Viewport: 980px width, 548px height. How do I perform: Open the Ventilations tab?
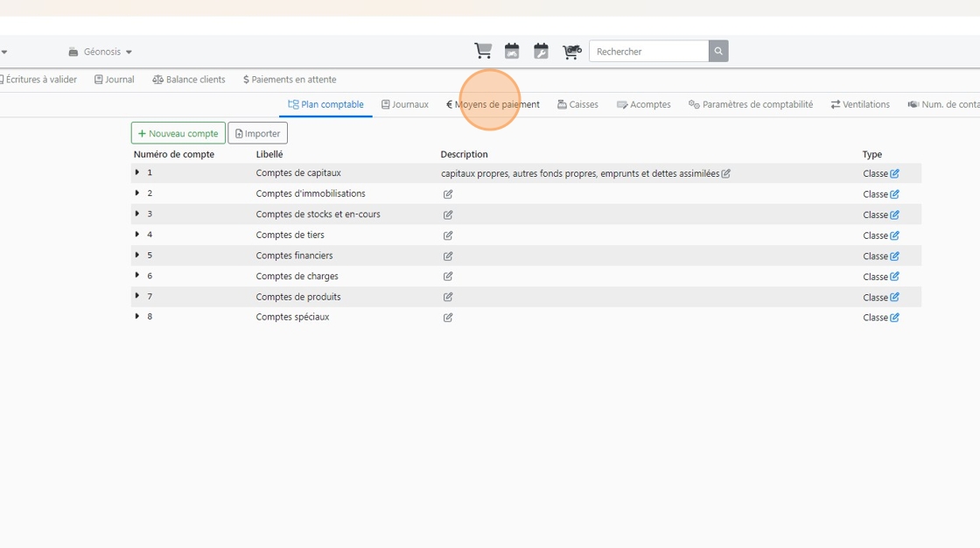(860, 104)
